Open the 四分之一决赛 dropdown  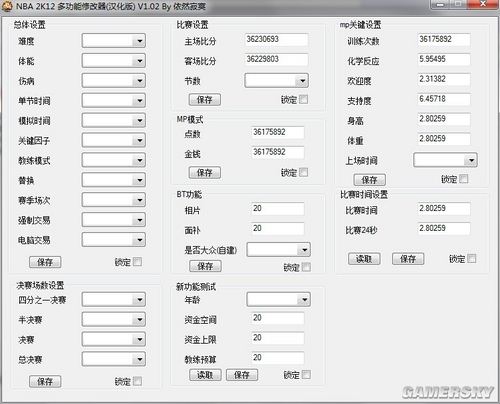[114, 300]
